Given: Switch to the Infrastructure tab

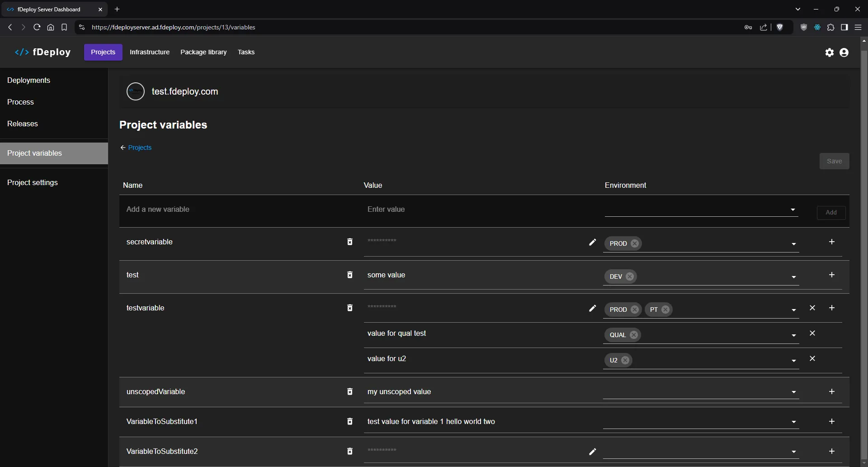Looking at the screenshot, I should [x=149, y=52].
